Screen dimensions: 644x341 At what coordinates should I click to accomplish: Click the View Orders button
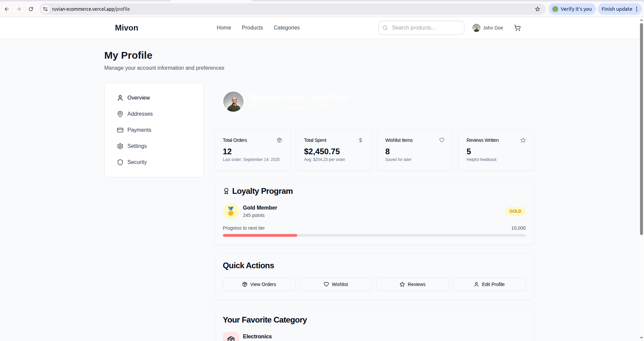[259, 284]
